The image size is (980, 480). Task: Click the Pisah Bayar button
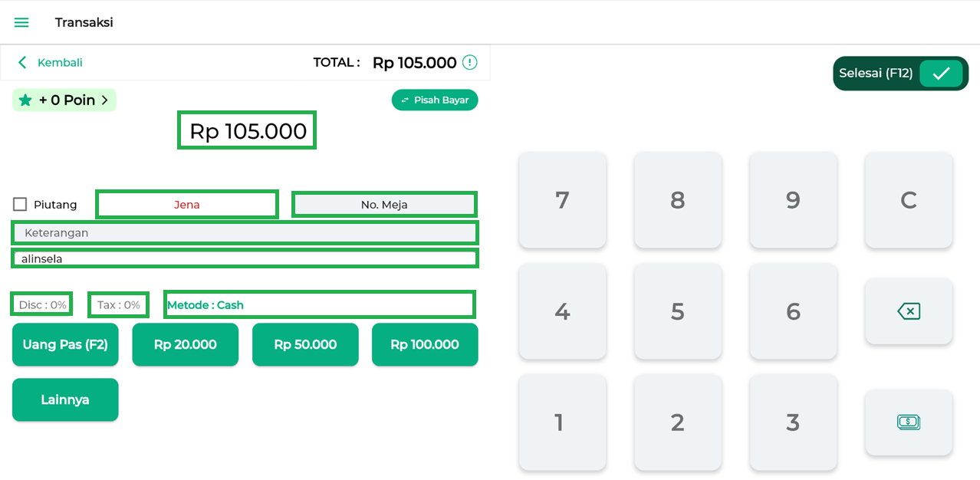pyautogui.click(x=435, y=100)
